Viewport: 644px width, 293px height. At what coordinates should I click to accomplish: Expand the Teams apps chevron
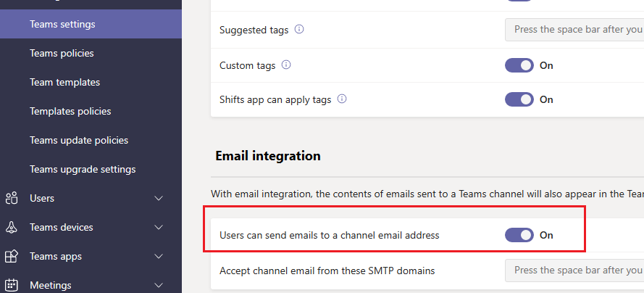pyautogui.click(x=159, y=257)
